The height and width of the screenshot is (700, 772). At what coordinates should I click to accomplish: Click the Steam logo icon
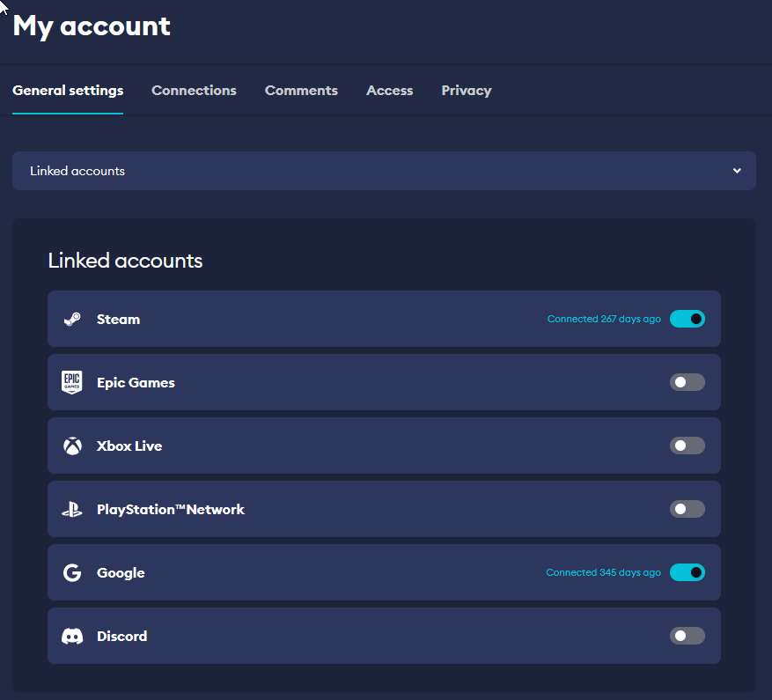tap(72, 319)
